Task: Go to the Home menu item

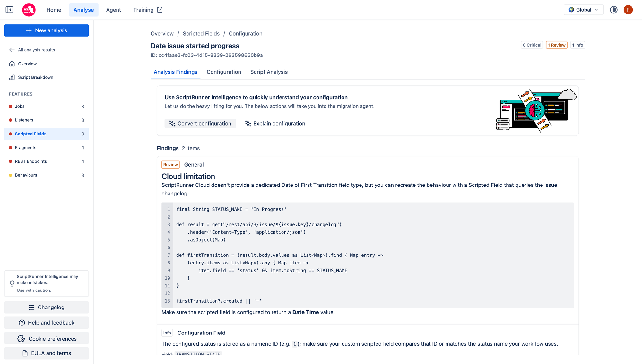Action: coord(54,10)
